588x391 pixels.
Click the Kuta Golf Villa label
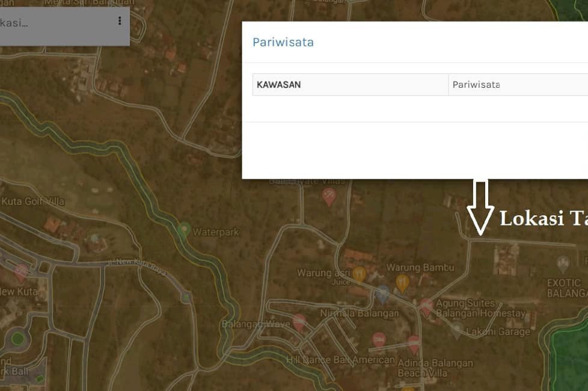click(x=33, y=202)
